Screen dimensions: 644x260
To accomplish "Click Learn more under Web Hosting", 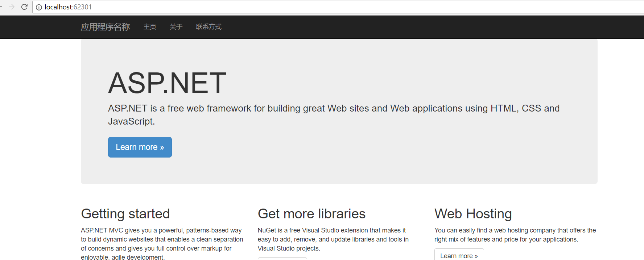I will pos(459,255).
